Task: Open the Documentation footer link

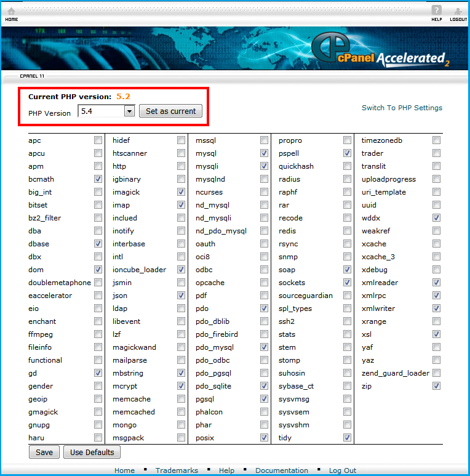Action: pos(282,470)
